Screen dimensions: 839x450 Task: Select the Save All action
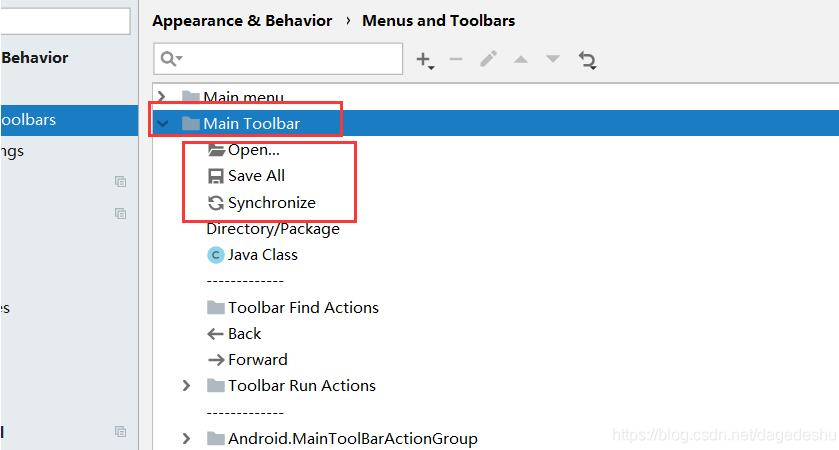click(256, 176)
